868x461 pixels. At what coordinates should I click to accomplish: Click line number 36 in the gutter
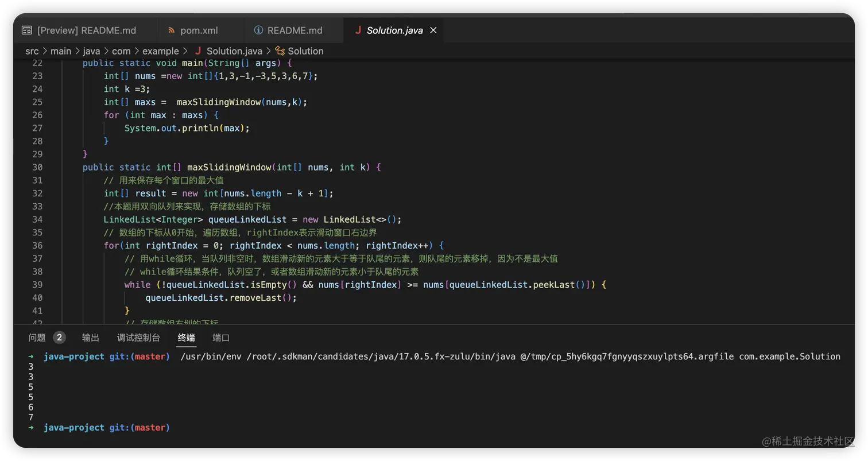[x=37, y=245]
